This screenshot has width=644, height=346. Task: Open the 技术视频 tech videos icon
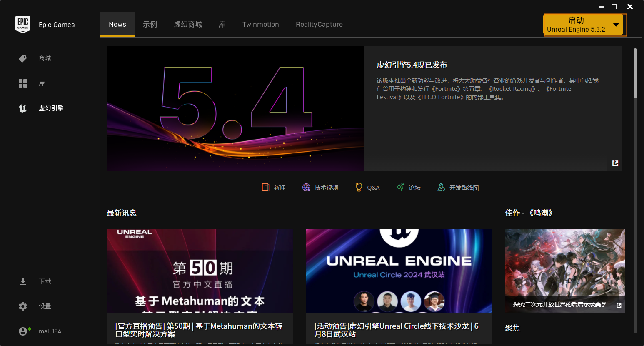pyautogui.click(x=306, y=188)
